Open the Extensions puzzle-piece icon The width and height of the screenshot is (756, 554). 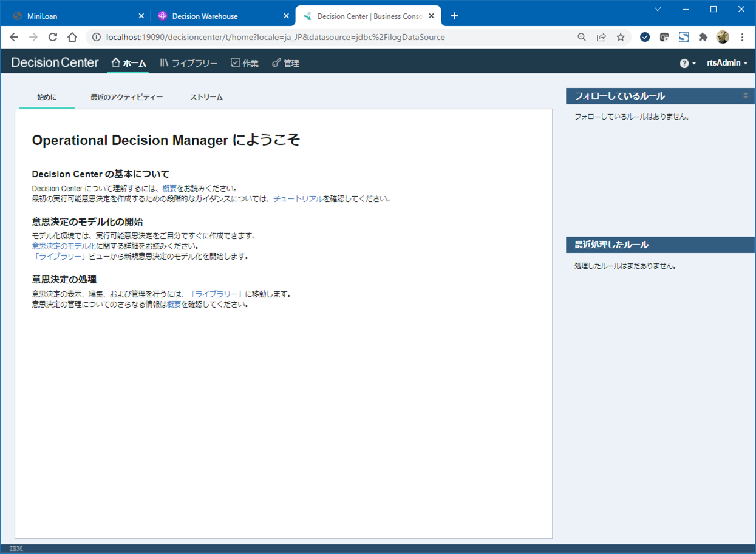point(703,37)
